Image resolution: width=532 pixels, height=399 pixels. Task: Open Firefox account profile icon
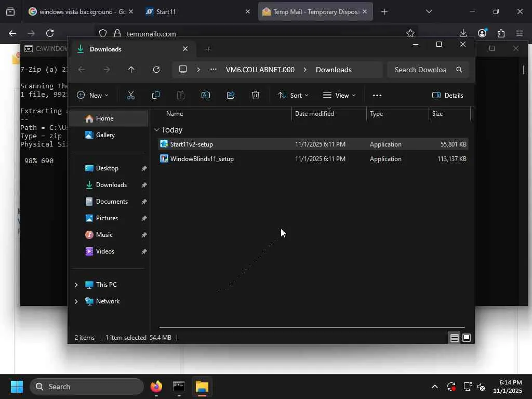(482, 33)
